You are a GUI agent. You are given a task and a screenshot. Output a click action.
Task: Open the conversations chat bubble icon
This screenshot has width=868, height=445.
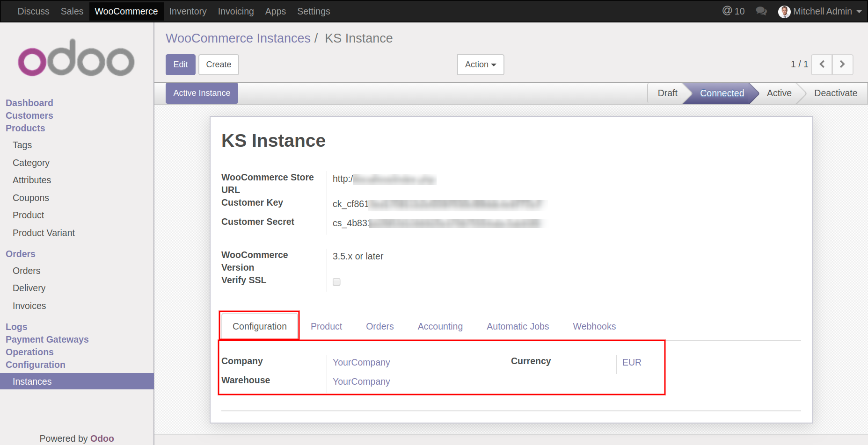[x=761, y=11]
